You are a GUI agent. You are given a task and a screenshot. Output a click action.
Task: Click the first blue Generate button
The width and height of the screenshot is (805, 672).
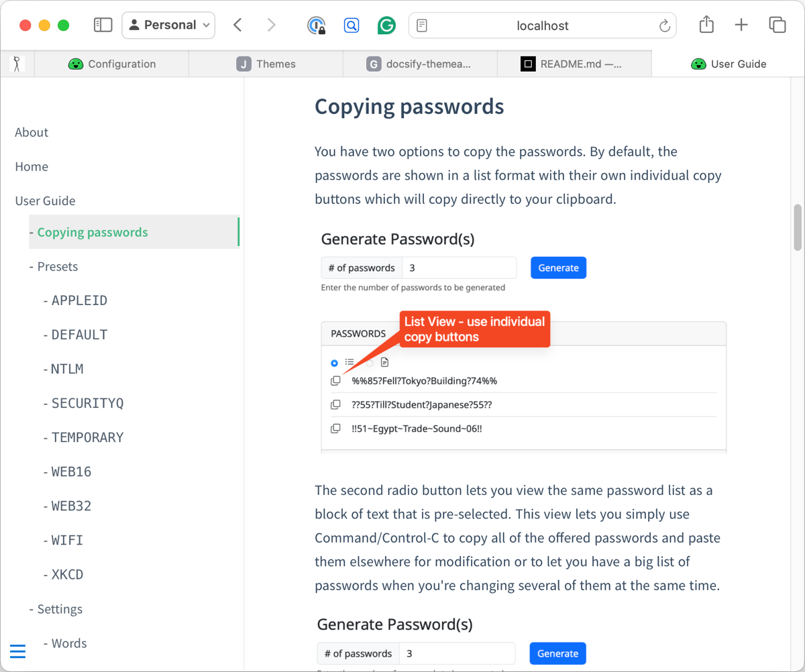point(558,268)
